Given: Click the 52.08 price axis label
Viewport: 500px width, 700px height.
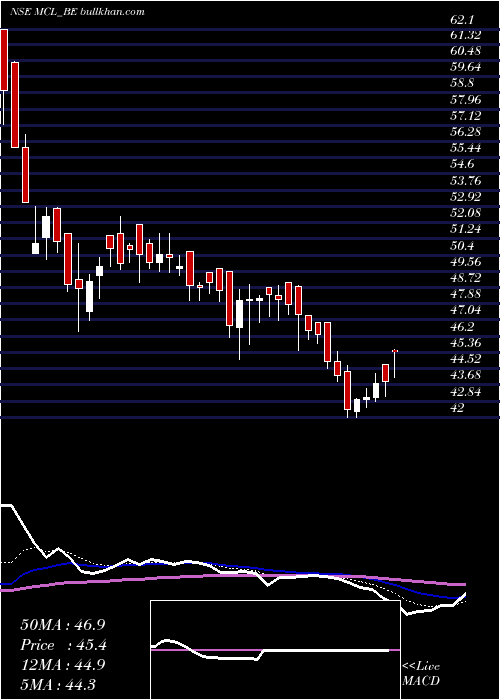Looking at the screenshot, I should pos(465,213).
